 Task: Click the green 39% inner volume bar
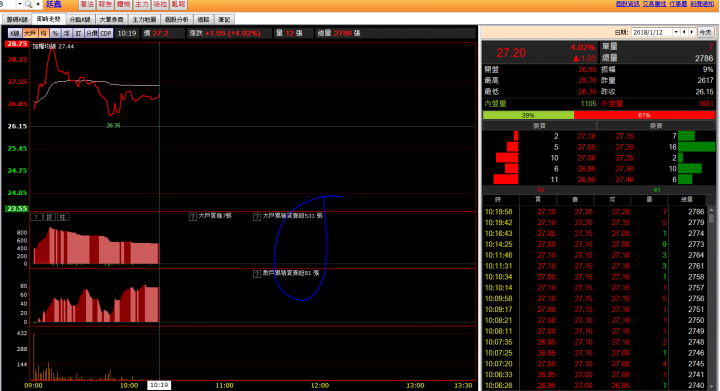point(528,115)
